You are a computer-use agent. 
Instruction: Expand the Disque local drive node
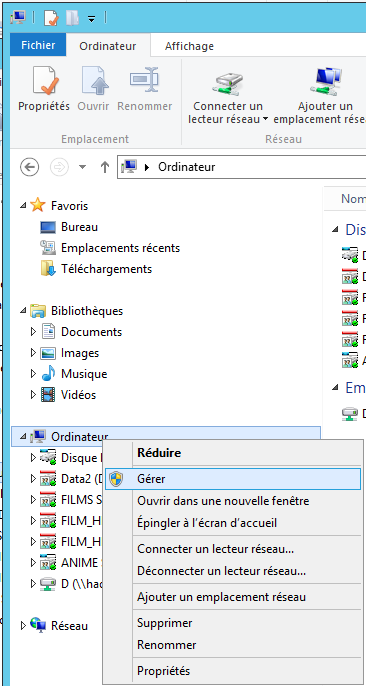(34, 457)
